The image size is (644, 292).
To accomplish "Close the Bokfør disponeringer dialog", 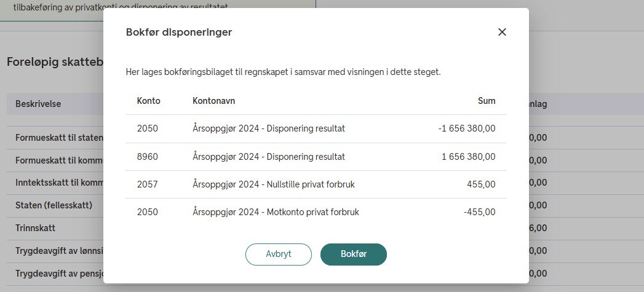I will pos(502,32).
